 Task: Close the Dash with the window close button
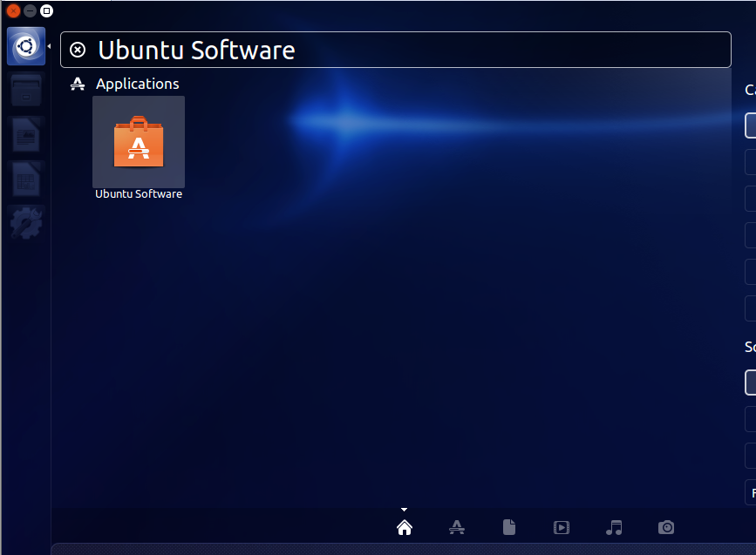13,10
